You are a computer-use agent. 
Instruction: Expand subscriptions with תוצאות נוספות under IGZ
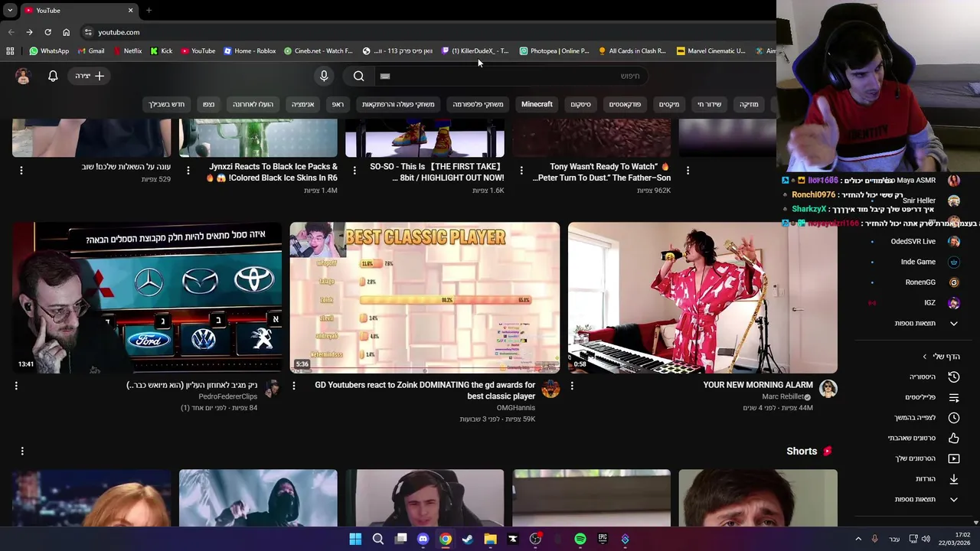tap(926, 323)
